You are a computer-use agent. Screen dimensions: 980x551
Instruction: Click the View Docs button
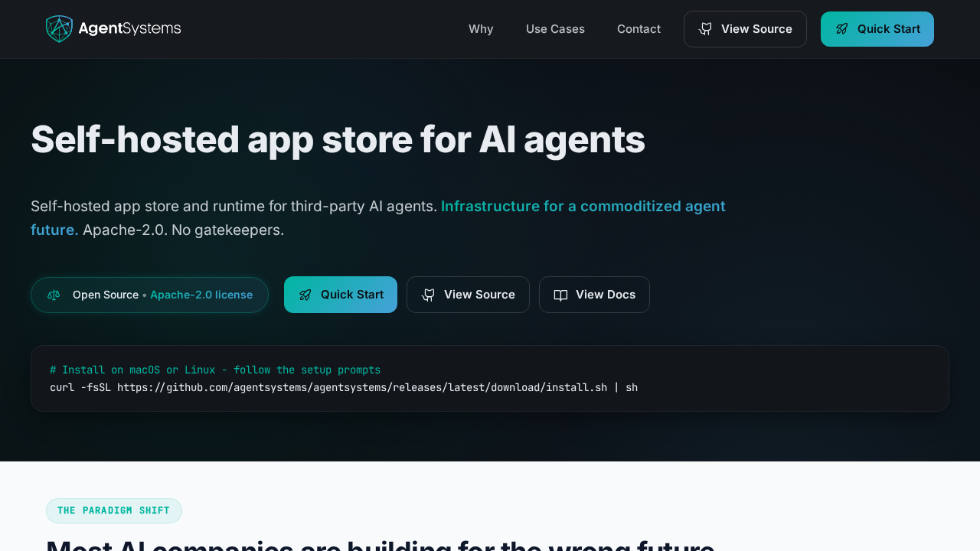click(594, 295)
